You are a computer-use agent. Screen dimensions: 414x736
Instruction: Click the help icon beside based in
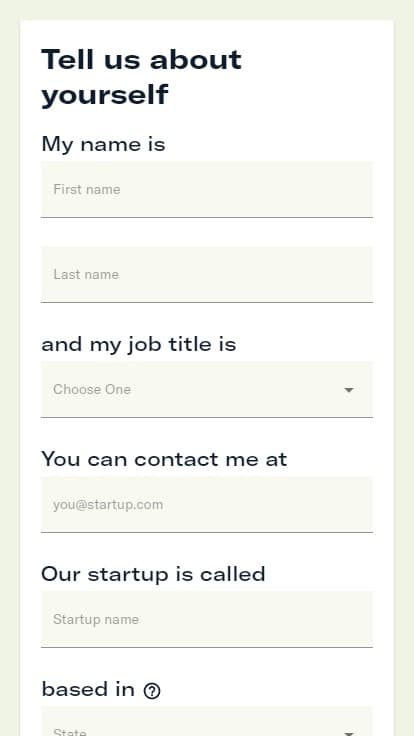(152, 691)
